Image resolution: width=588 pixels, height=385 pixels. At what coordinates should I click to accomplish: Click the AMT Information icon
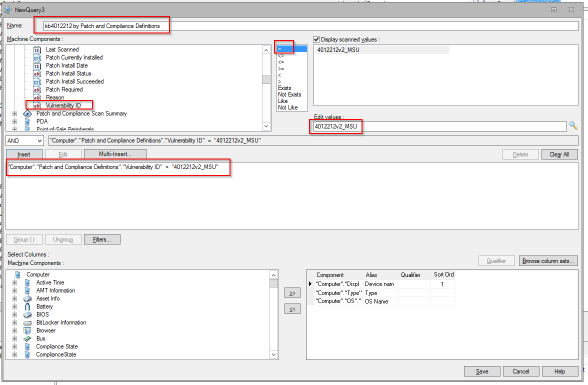[x=27, y=290]
